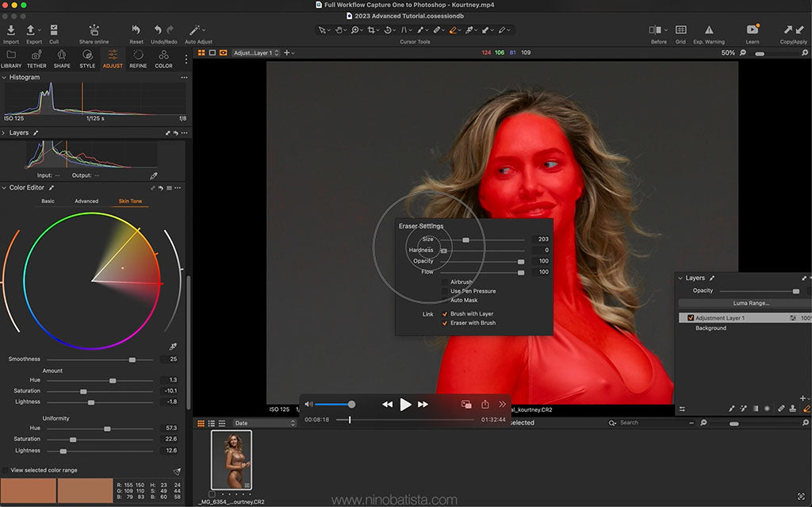Collapse the Histogram panel
Screen dimensions: 812x507
pos(6,77)
